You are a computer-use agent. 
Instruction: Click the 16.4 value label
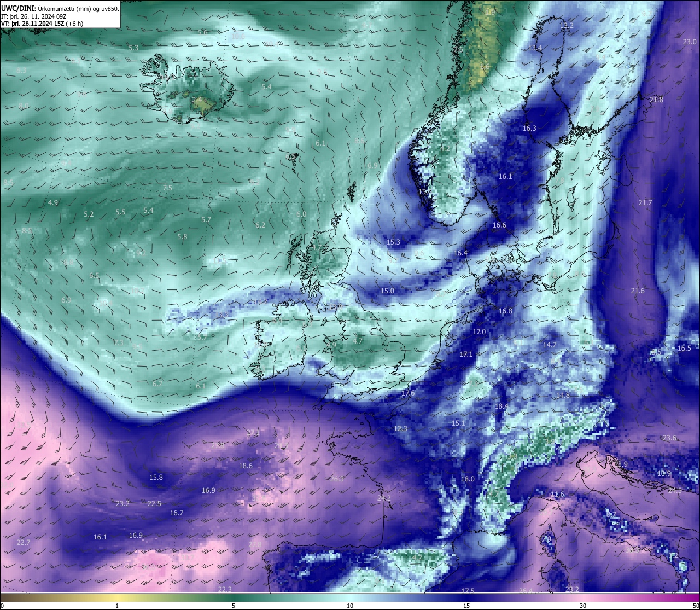(461, 253)
